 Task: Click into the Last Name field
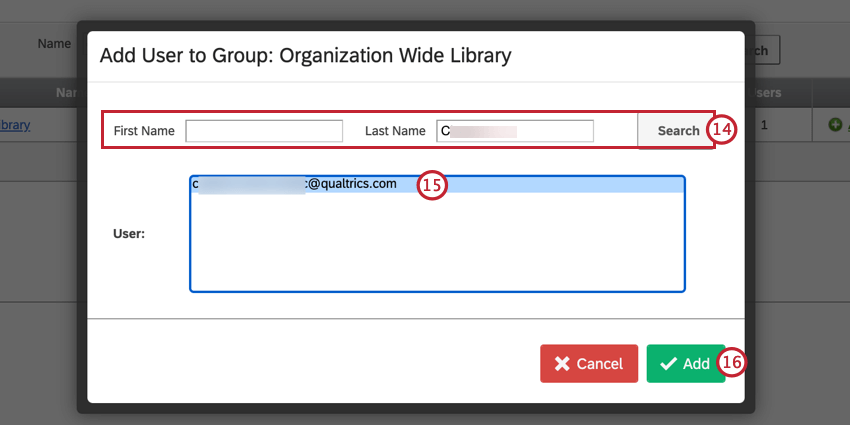click(x=515, y=131)
